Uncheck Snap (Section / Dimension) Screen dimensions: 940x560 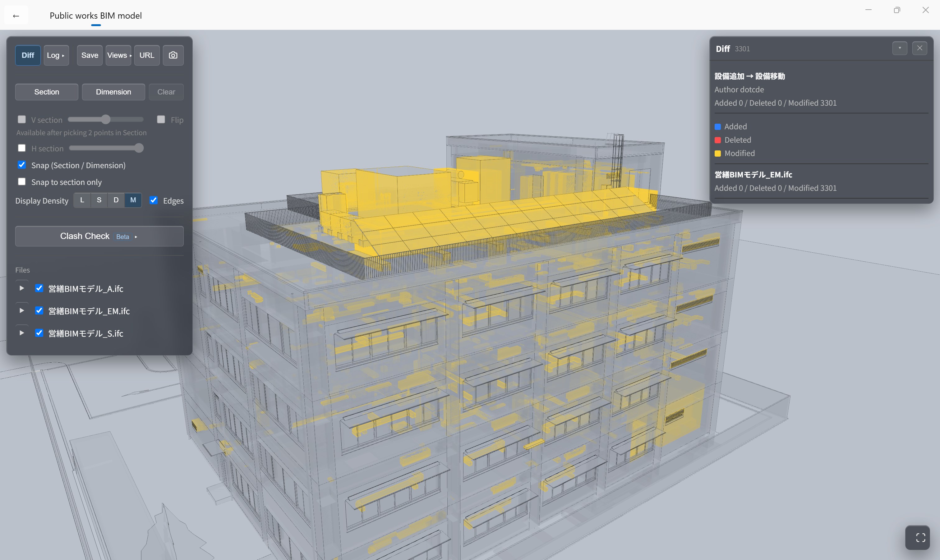[22, 165]
